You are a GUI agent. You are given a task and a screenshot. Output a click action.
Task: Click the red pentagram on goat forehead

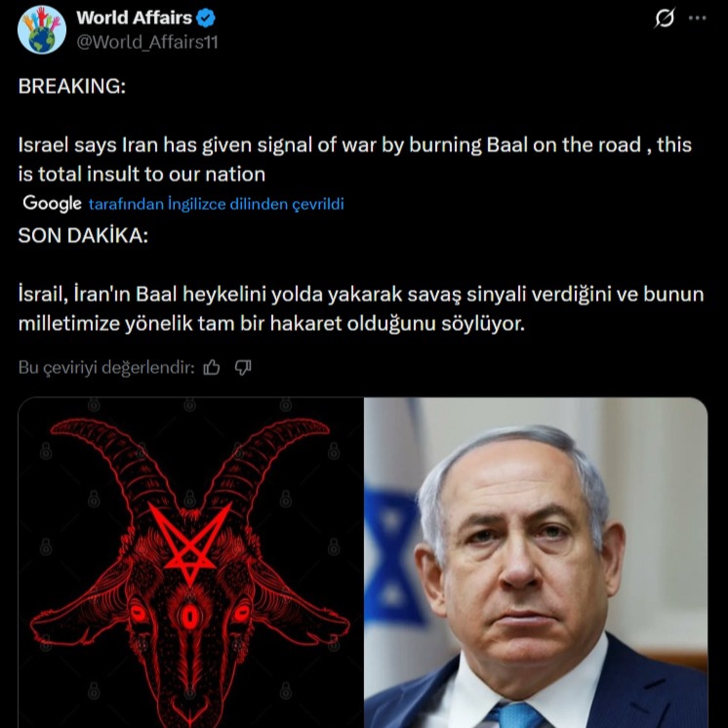(x=190, y=543)
